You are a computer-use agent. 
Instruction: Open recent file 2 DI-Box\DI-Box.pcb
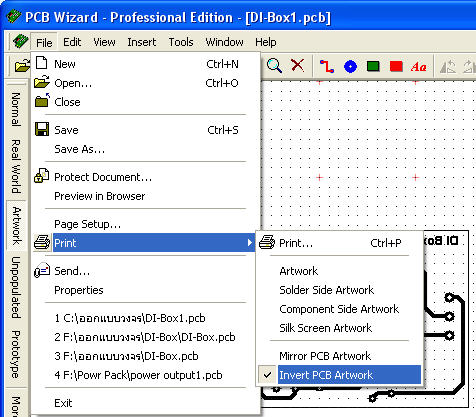point(146,337)
